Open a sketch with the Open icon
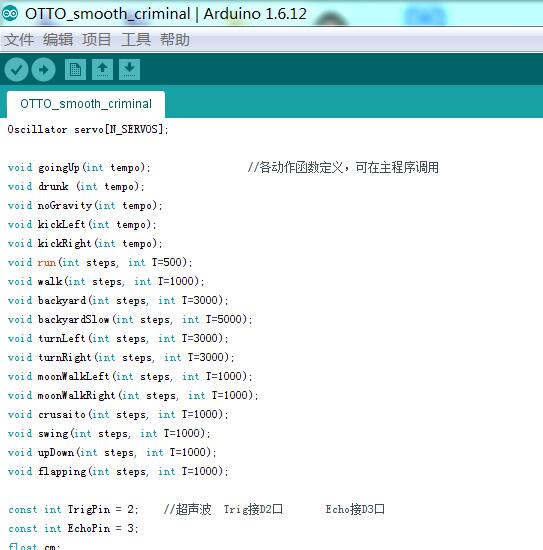This screenshot has width=543, height=550. tap(102, 69)
